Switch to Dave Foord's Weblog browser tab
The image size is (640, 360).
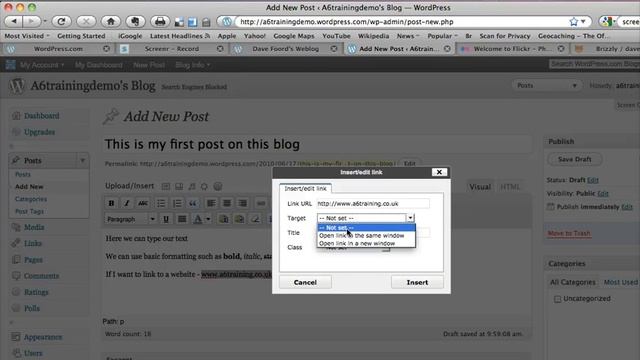tap(285, 49)
